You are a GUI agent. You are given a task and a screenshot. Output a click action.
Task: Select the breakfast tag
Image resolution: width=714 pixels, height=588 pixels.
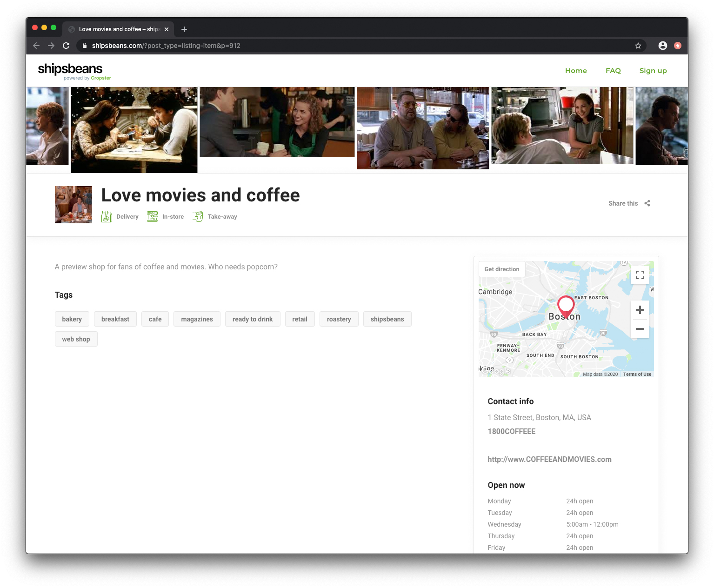[x=115, y=319]
